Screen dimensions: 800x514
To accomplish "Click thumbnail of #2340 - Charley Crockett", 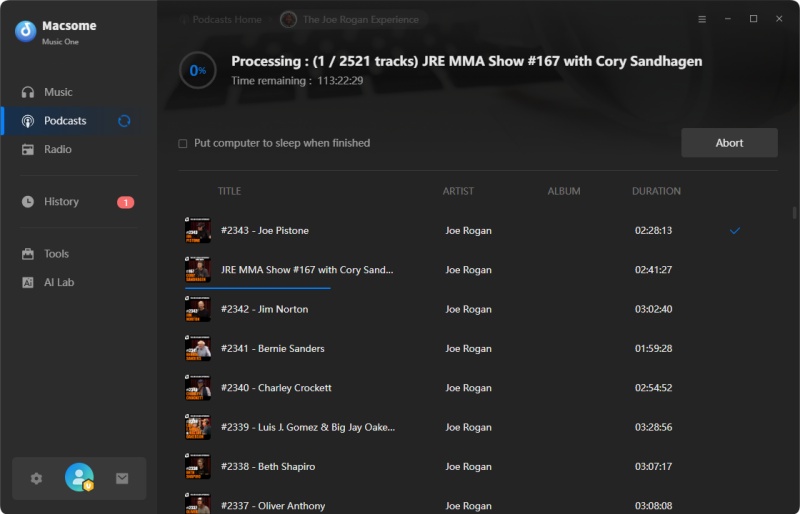I will pyautogui.click(x=198, y=387).
